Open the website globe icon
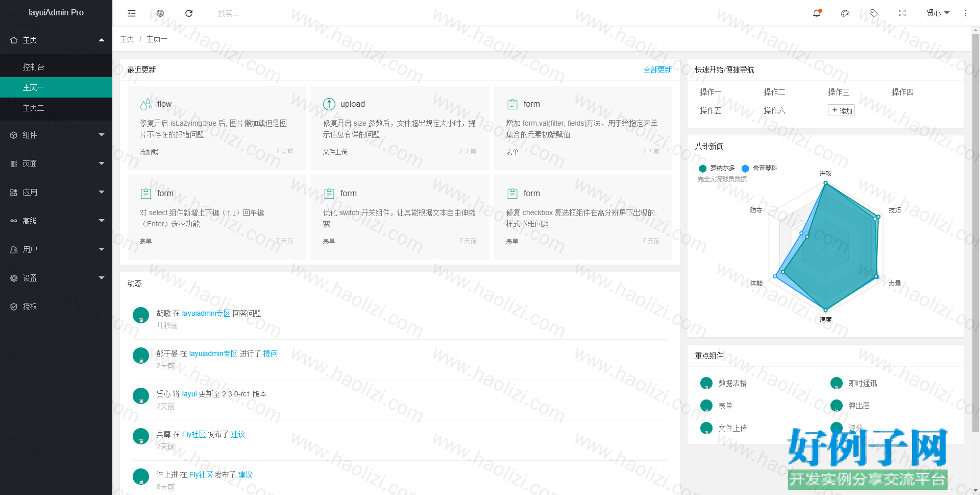 tap(160, 13)
